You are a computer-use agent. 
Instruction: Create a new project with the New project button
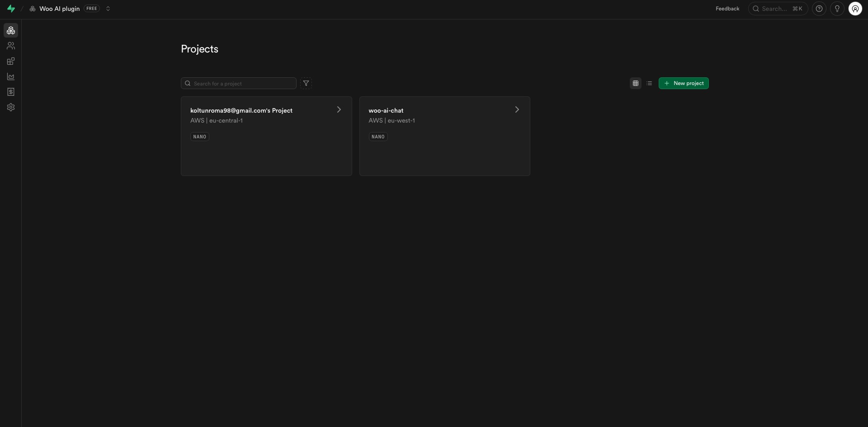tap(684, 83)
